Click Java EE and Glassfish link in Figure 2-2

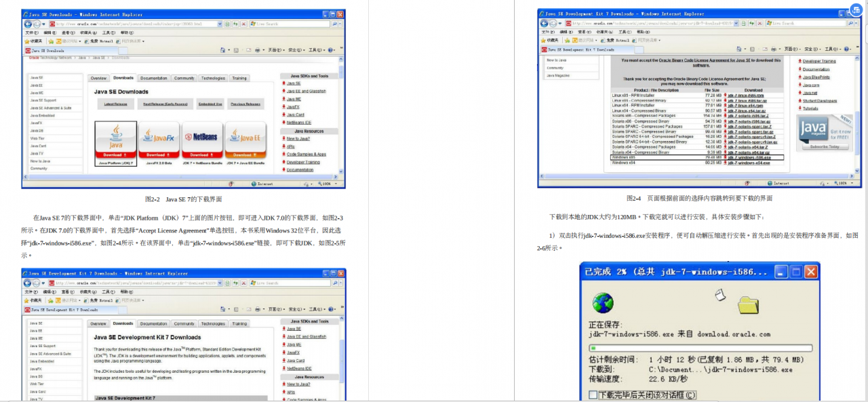coord(307,91)
